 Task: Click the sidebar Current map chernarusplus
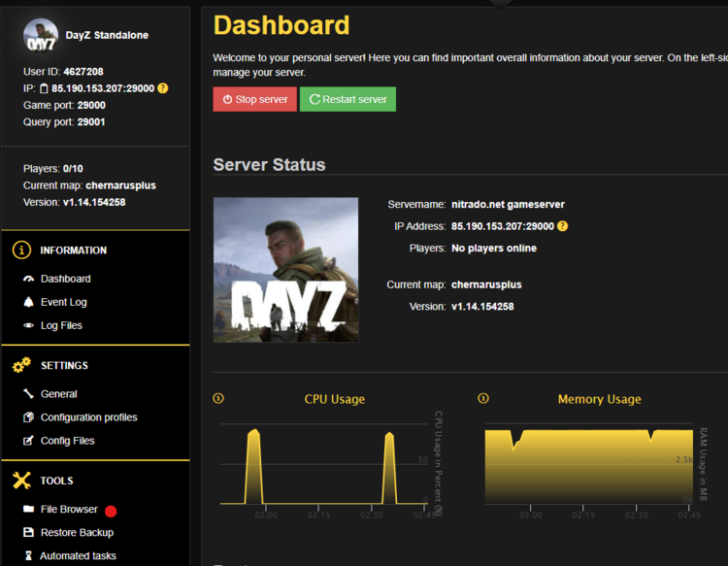tap(120, 185)
